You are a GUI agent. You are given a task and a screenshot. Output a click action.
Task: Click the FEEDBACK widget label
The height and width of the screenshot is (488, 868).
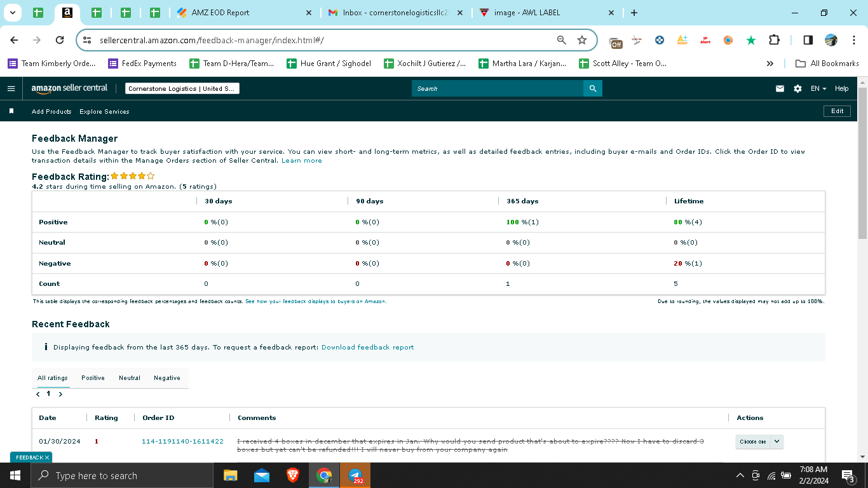(29, 457)
